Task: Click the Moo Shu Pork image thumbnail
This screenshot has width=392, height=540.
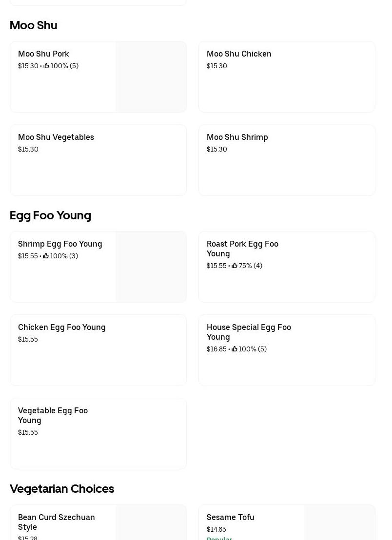Action: coord(151,77)
